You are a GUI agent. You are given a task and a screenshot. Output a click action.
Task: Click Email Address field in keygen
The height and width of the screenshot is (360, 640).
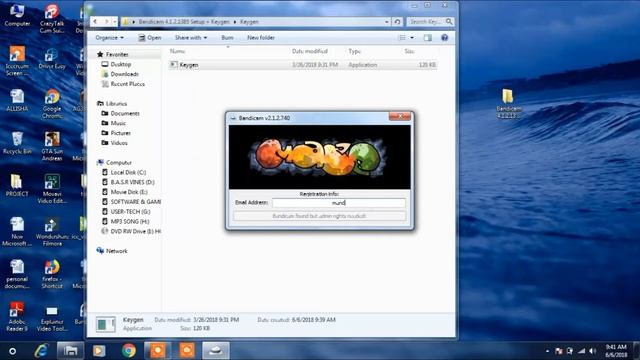[x=339, y=203]
